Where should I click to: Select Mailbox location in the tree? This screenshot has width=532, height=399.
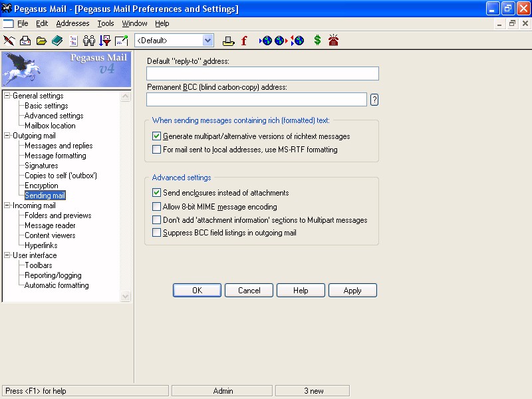click(51, 126)
